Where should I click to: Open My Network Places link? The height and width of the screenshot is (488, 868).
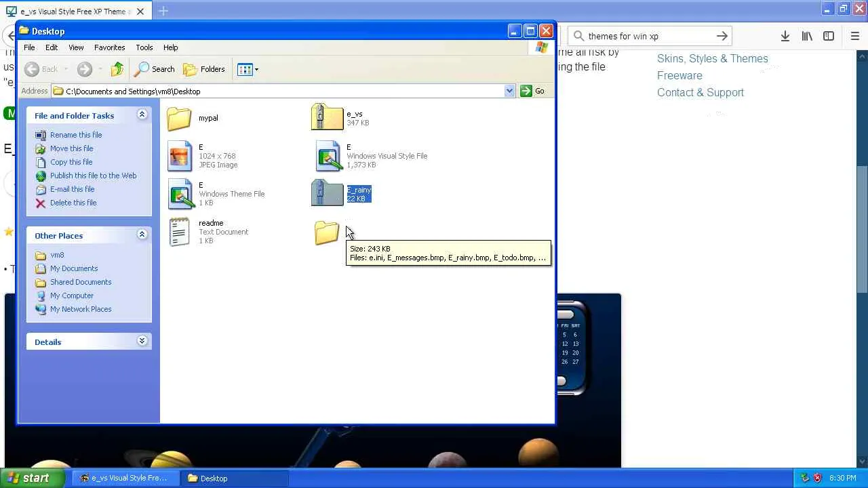81,309
